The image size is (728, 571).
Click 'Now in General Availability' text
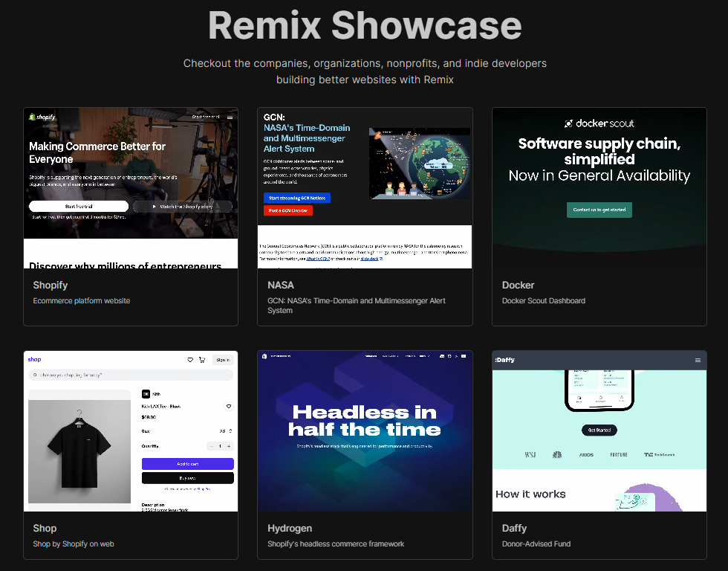(x=599, y=175)
